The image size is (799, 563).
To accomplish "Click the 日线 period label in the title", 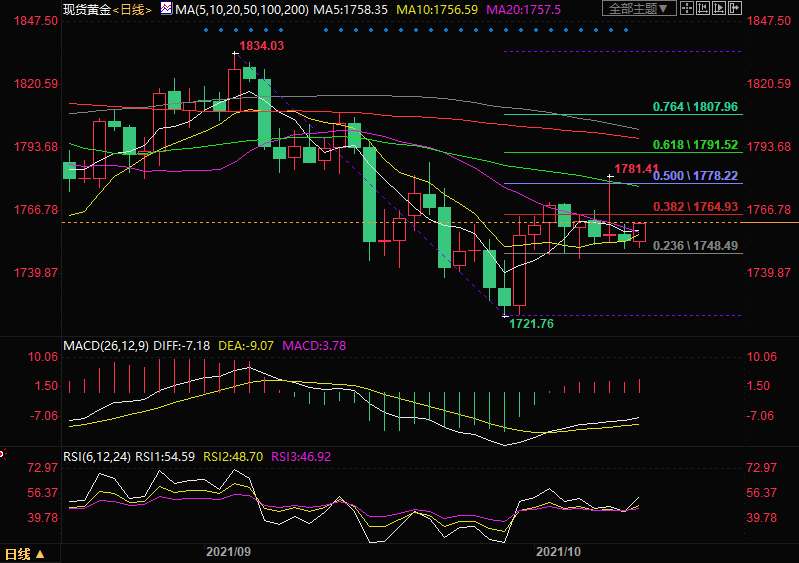I will 131,9.
